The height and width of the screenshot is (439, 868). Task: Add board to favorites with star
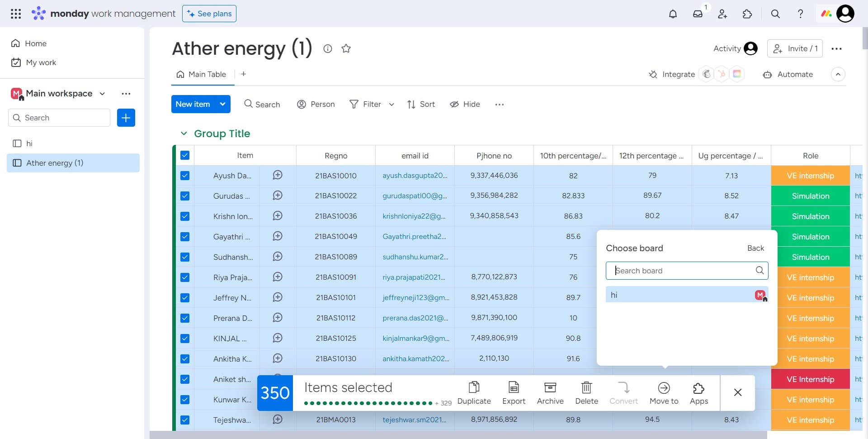click(x=346, y=48)
